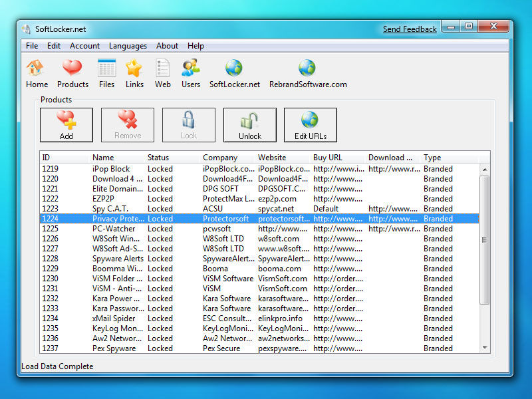Viewport: 532px width, 399px height.
Task: Click the Lock button
Action: tap(189, 125)
